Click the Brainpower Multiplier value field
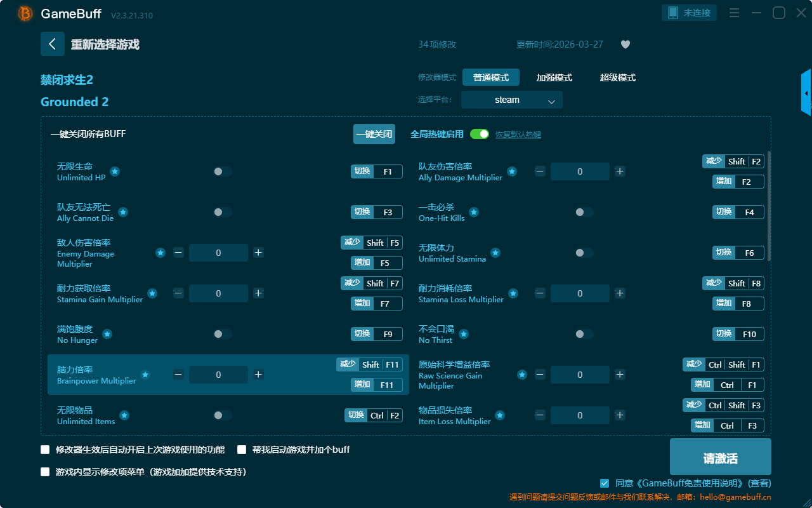This screenshot has width=812, height=508. pos(218,375)
